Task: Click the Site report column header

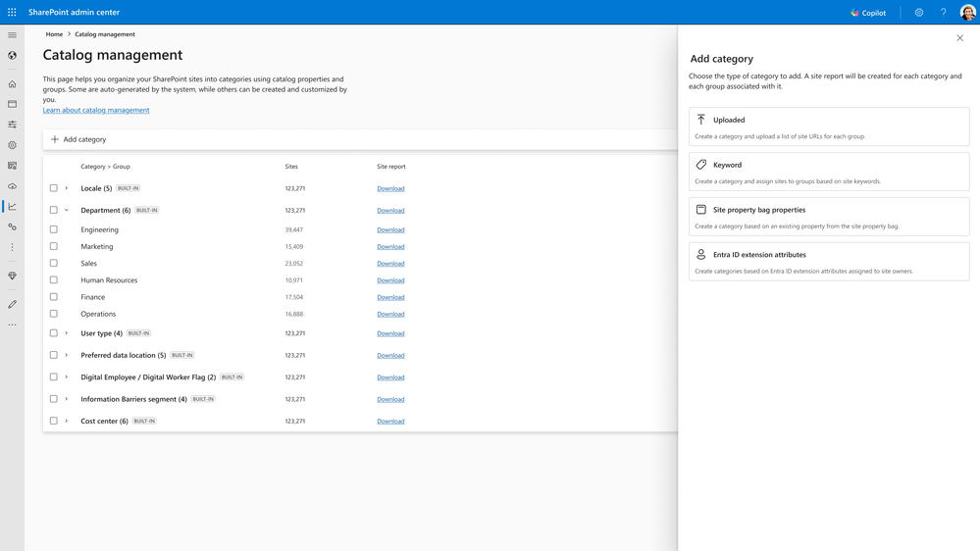Action: [x=391, y=167]
